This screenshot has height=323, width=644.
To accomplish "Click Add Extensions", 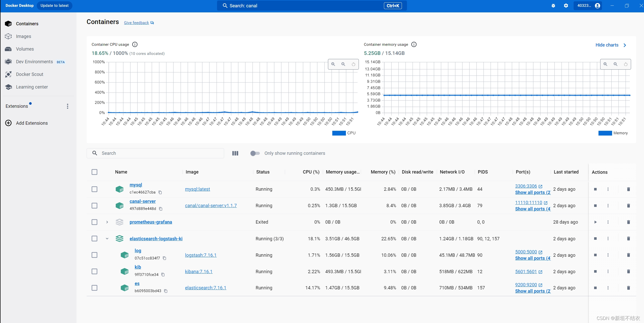I will pos(27,123).
